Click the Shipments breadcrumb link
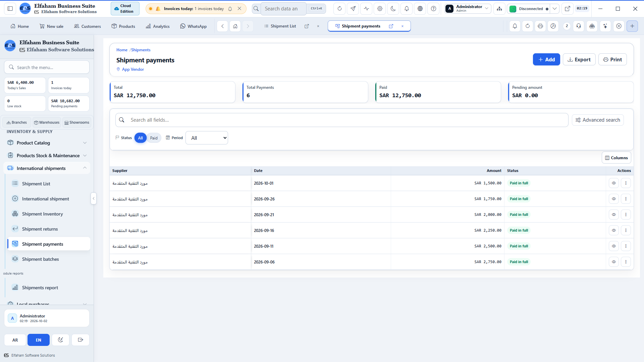 [x=141, y=50]
